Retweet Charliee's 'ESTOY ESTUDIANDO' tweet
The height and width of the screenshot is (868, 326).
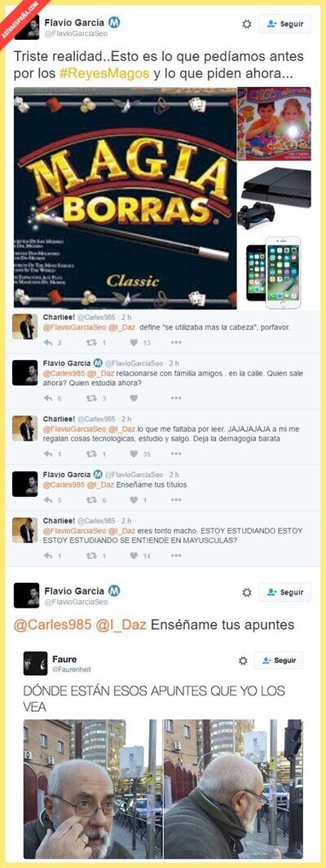coord(91,555)
